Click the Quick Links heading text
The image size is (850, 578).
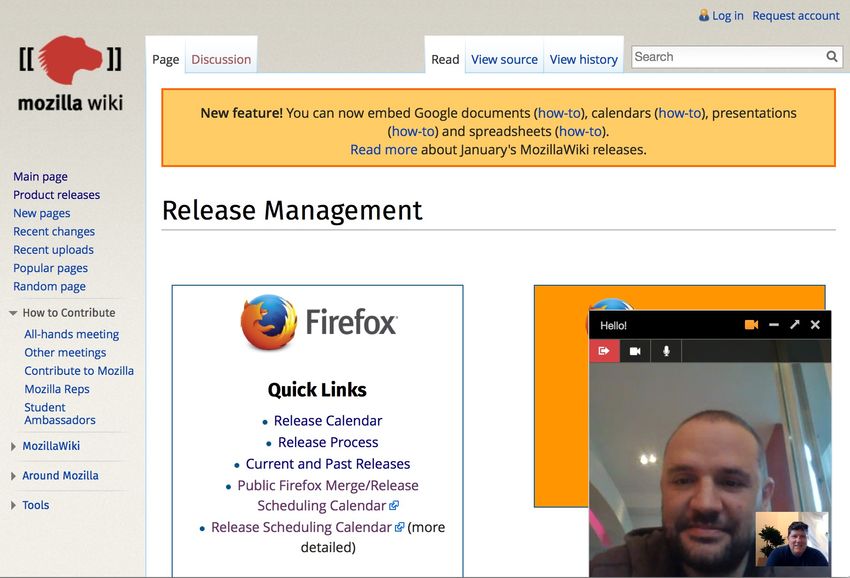coord(317,390)
